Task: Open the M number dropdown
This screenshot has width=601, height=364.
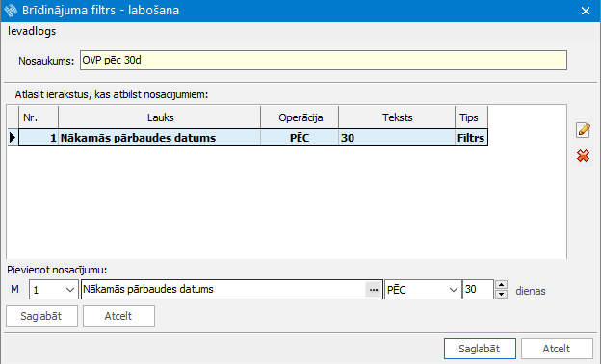Action: [x=69, y=290]
